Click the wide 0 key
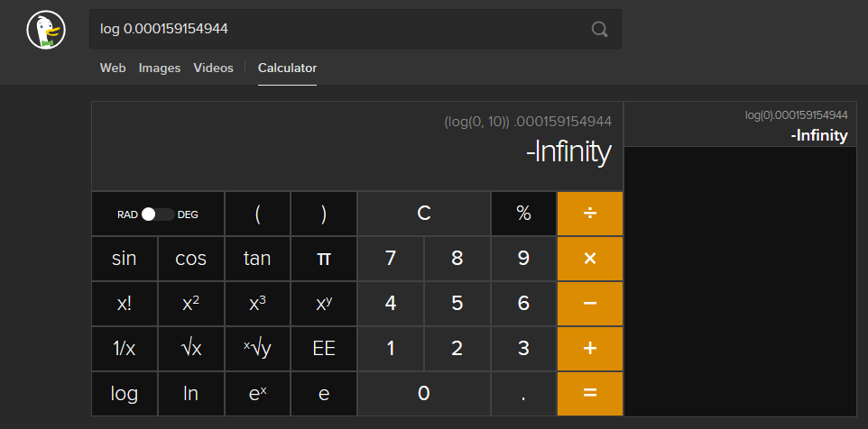868x429 pixels. click(x=424, y=394)
